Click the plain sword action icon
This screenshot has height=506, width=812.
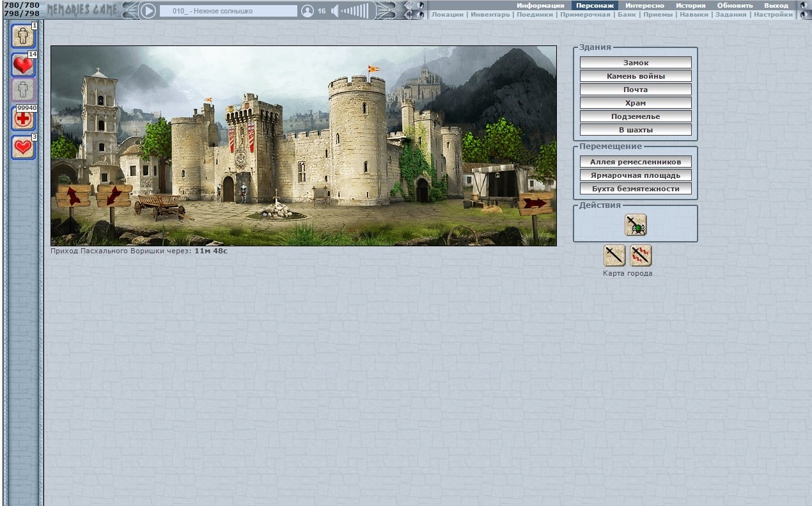(614, 256)
